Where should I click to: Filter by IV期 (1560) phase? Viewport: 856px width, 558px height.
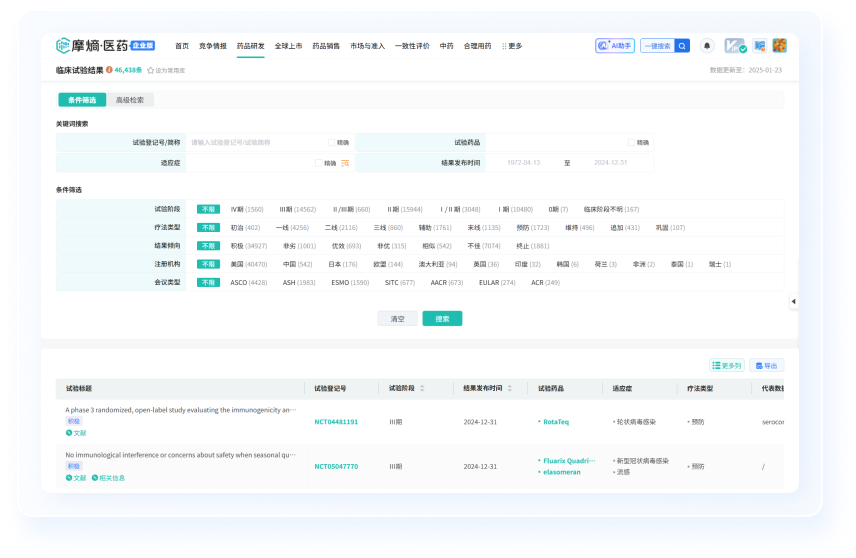(247, 209)
